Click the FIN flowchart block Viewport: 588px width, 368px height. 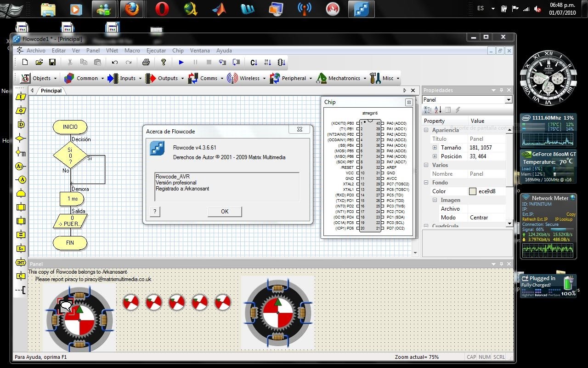70,243
